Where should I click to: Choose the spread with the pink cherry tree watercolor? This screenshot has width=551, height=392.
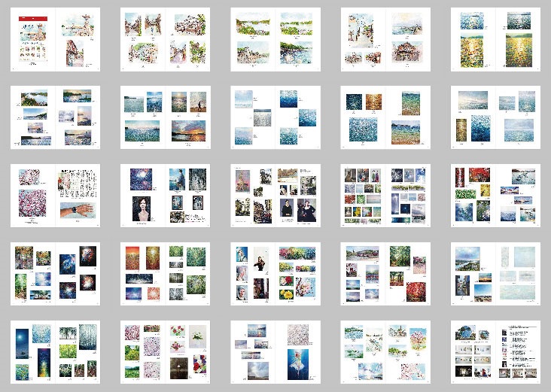click(x=385, y=352)
